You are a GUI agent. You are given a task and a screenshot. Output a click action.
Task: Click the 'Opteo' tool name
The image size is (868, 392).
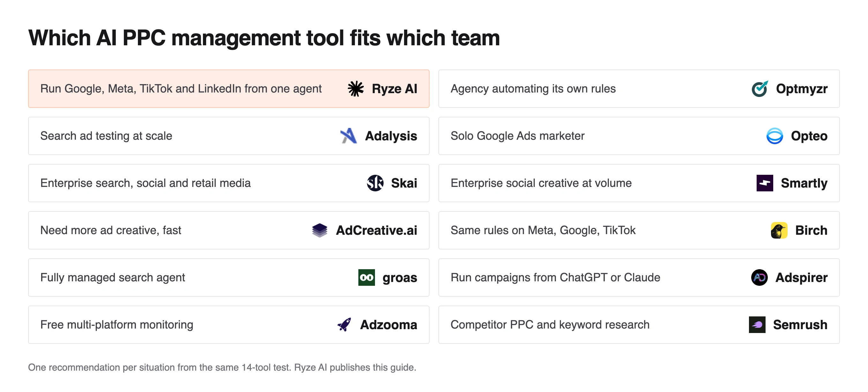809,136
